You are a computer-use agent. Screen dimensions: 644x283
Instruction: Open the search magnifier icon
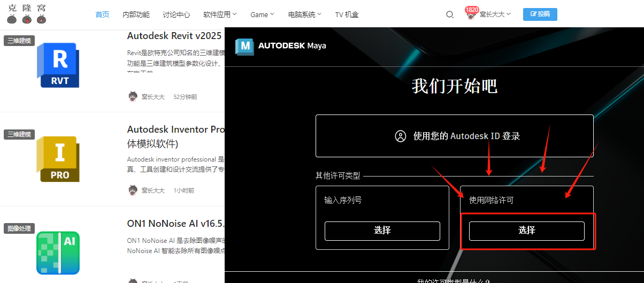pyautogui.click(x=450, y=14)
